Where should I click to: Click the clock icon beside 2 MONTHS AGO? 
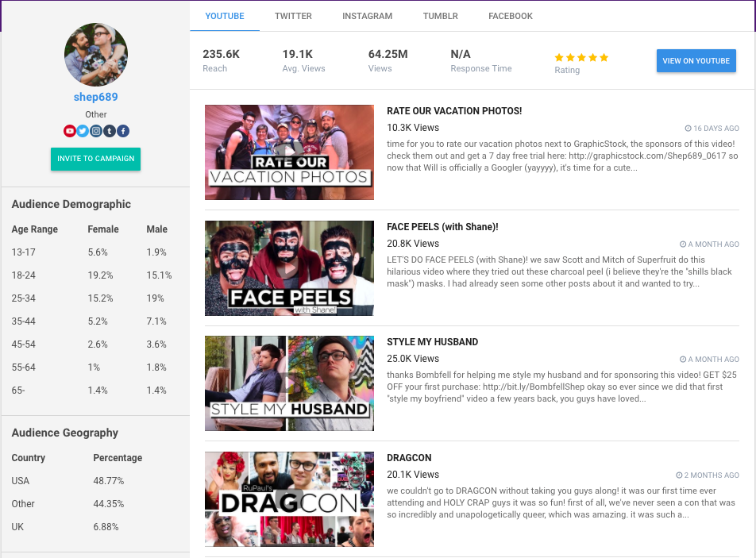(679, 475)
